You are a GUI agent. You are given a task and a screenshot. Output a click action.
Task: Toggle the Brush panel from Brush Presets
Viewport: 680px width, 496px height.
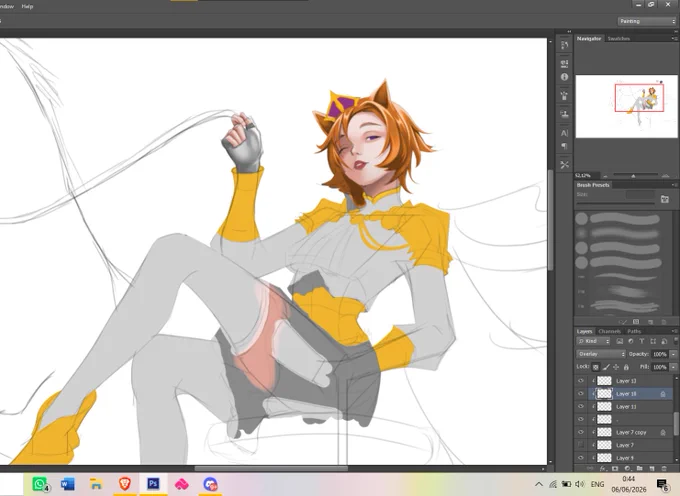click(664, 199)
